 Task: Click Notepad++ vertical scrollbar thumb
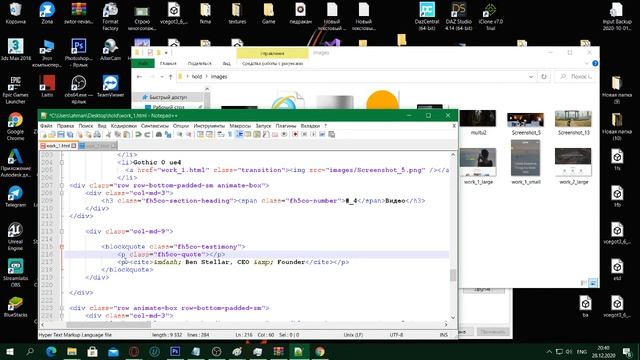453,275
